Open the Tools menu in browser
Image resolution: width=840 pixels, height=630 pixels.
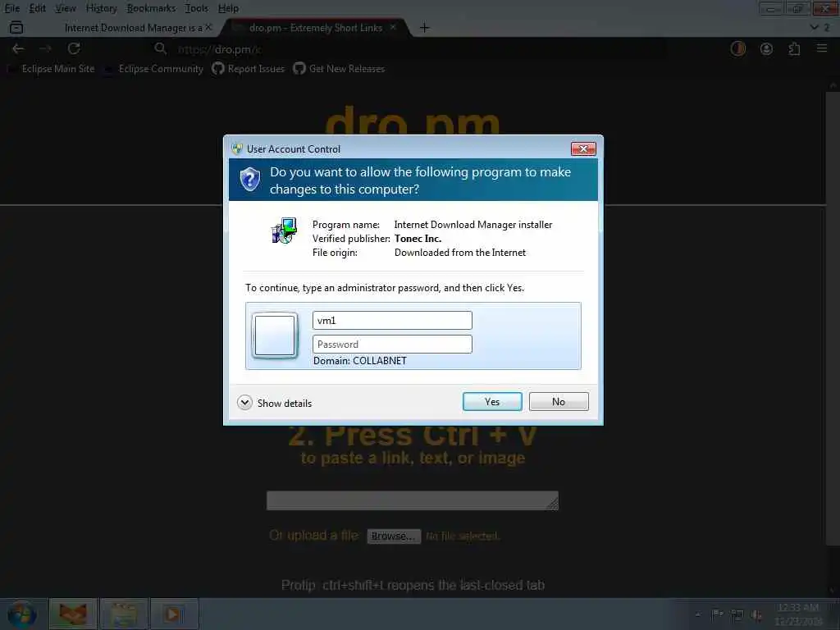pos(196,8)
